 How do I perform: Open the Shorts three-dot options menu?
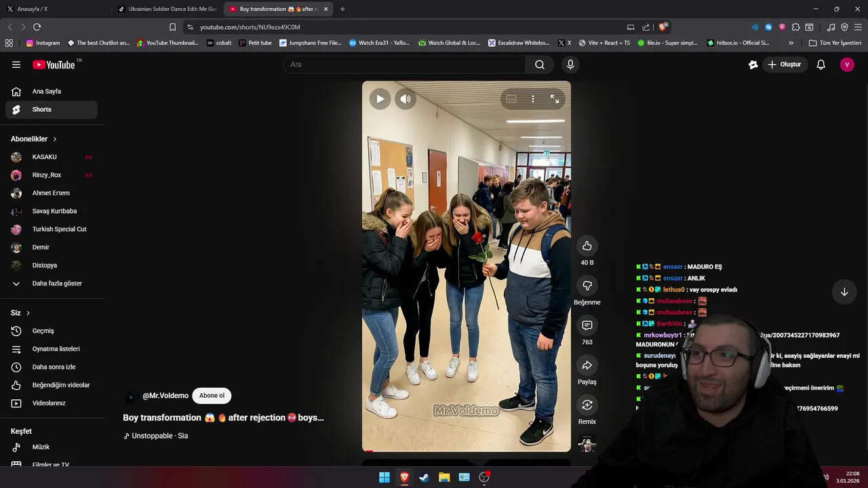pos(533,99)
